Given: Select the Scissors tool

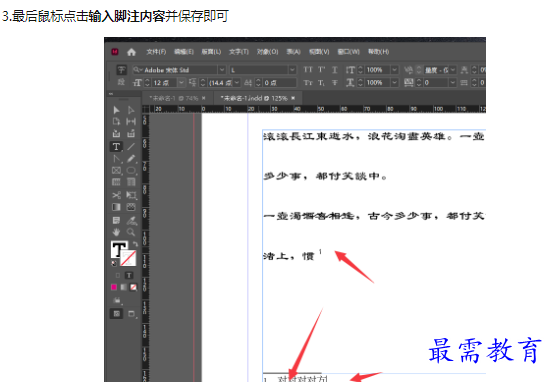Looking at the screenshot, I should (116, 195).
